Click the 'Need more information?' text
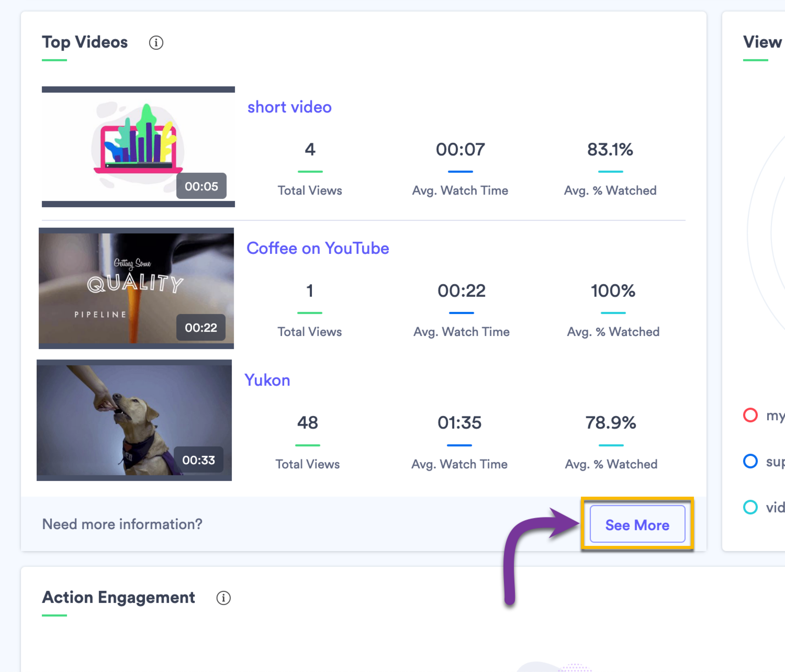 point(122,524)
